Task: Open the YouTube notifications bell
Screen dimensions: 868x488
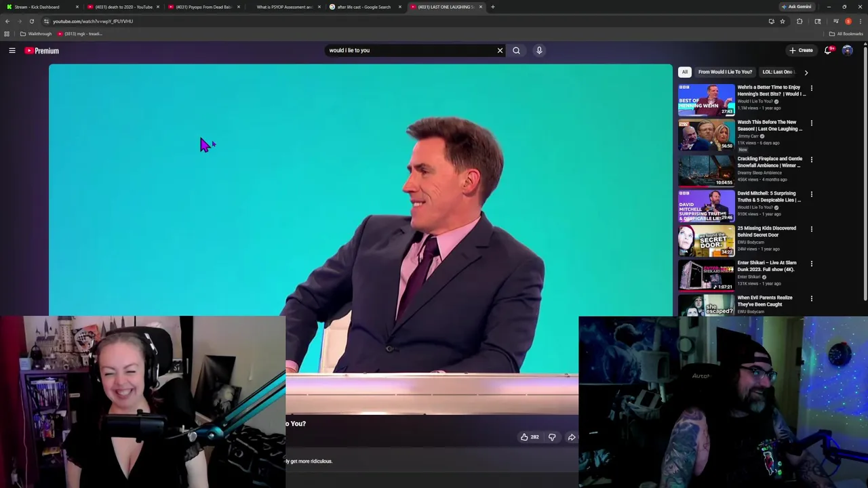Action: [x=828, y=50]
